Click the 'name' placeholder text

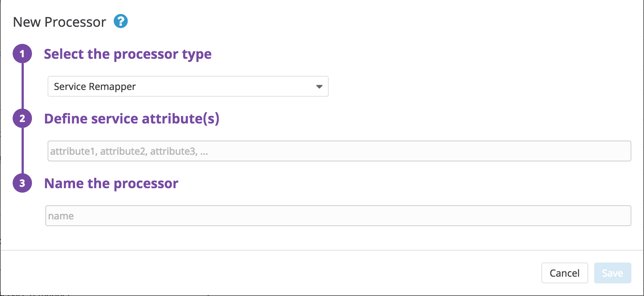[x=61, y=216]
